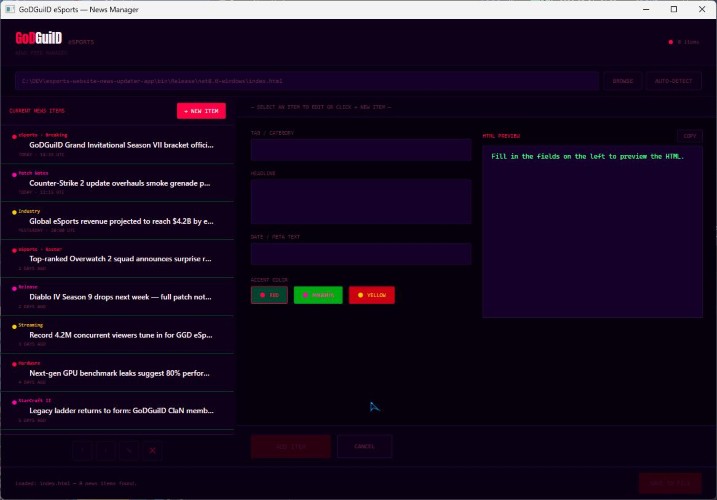
Task: Click the Current News Items heading
Action: coord(37,111)
